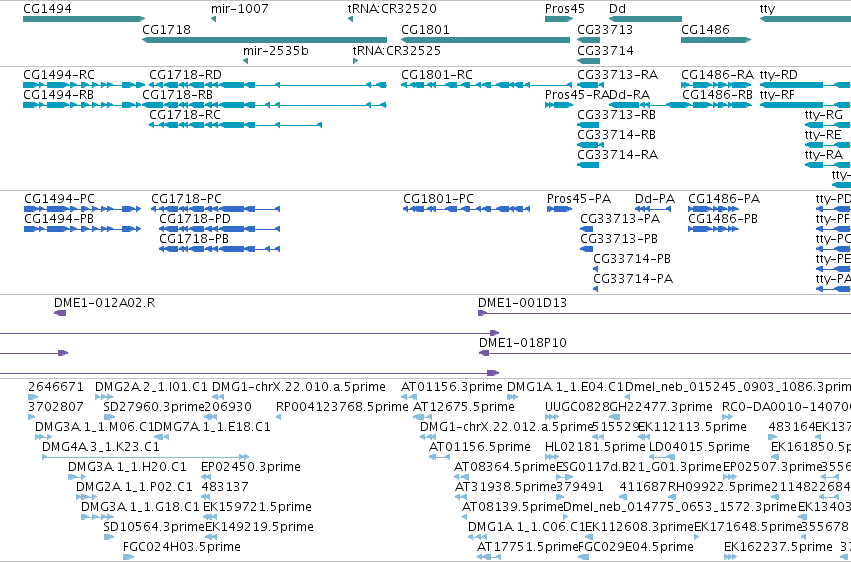Select EST label AT08364.5prime
Viewport: 851px width, 562px height.
(x=505, y=467)
